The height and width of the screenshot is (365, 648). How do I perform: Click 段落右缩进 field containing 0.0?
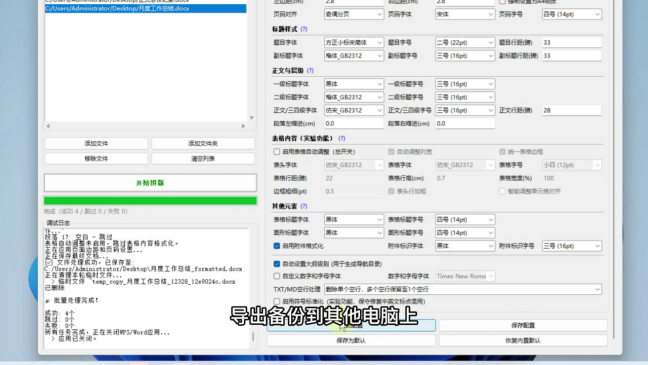pyautogui.click(x=465, y=124)
